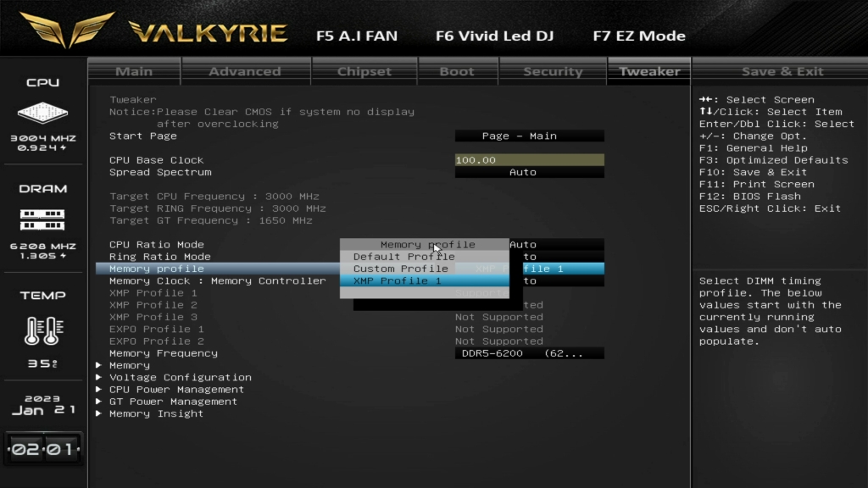Click the EXPO Profile 2 row
The width and height of the screenshot is (868, 488).
[x=156, y=342]
